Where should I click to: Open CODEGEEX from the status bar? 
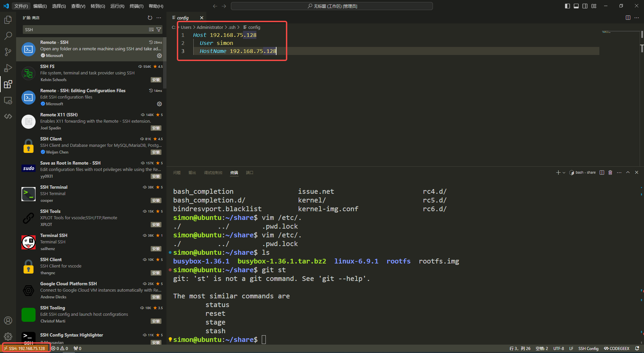pos(616,348)
